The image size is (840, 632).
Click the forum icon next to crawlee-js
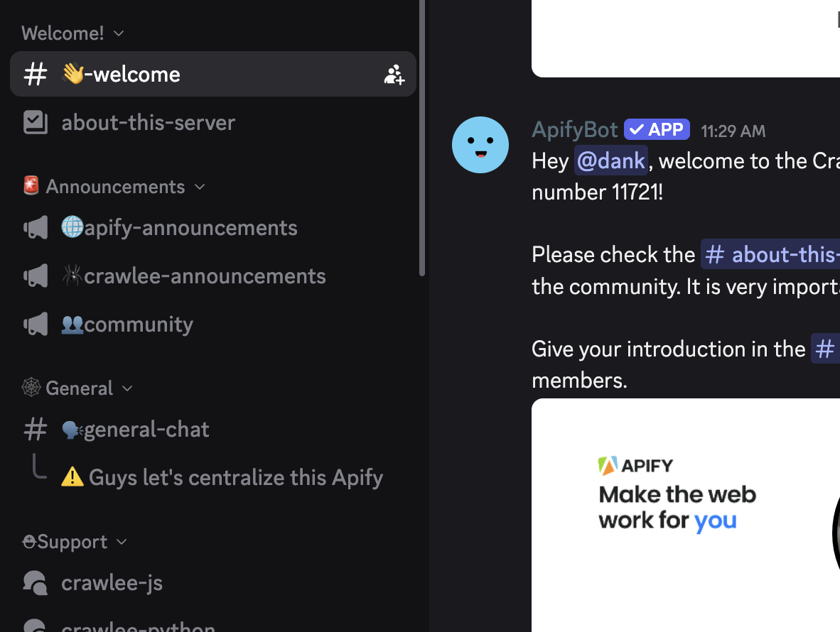tap(36, 583)
